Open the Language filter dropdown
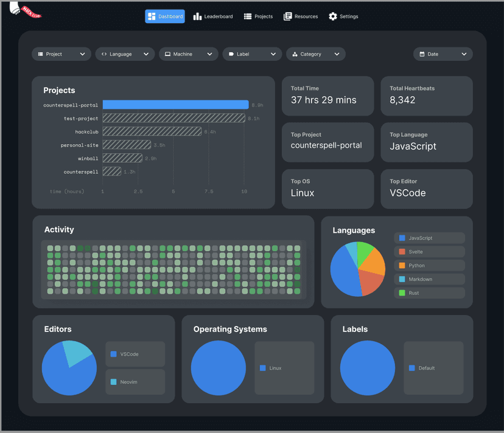This screenshot has width=504, height=433. [125, 54]
